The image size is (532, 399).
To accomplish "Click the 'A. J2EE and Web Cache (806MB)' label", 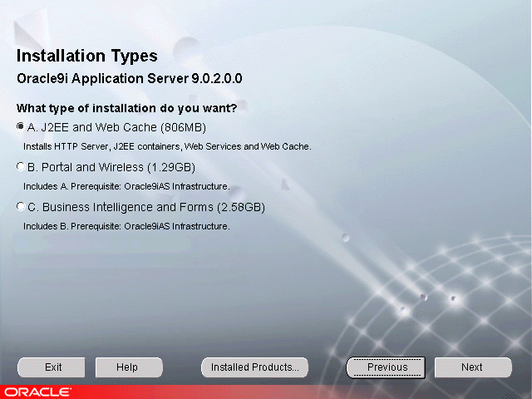I will coord(116,127).
